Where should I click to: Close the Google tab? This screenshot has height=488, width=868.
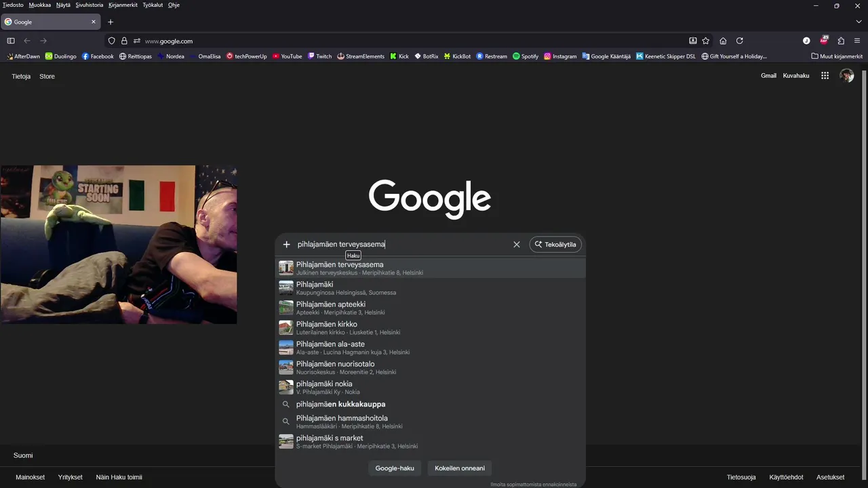[94, 22]
